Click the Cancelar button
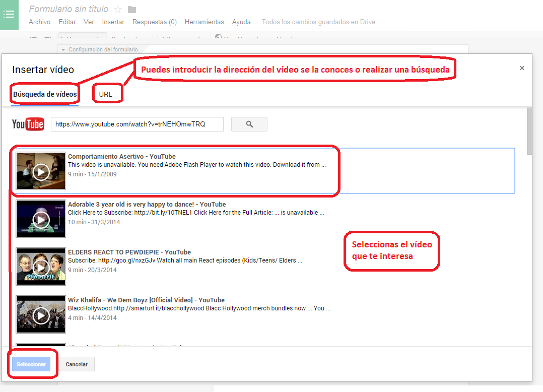 pyautogui.click(x=77, y=364)
